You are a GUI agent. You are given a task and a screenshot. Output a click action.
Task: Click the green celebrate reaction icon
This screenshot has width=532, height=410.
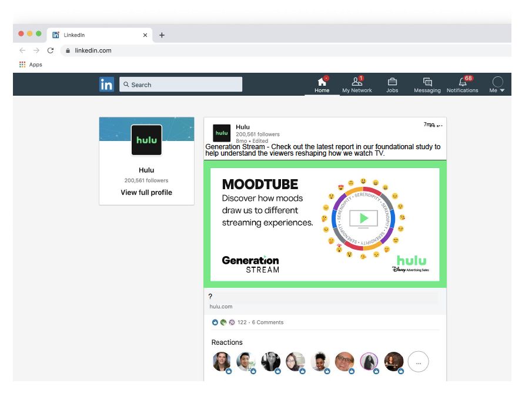223,322
